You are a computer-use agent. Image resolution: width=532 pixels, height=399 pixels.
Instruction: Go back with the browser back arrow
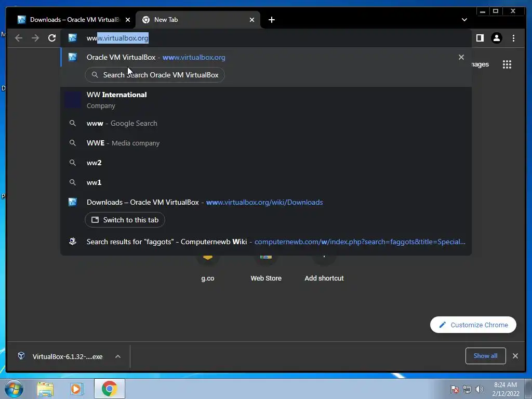(19, 38)
